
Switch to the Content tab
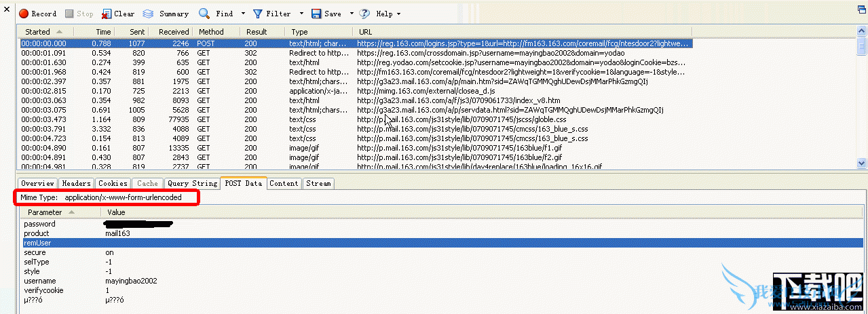coord(284,183)
